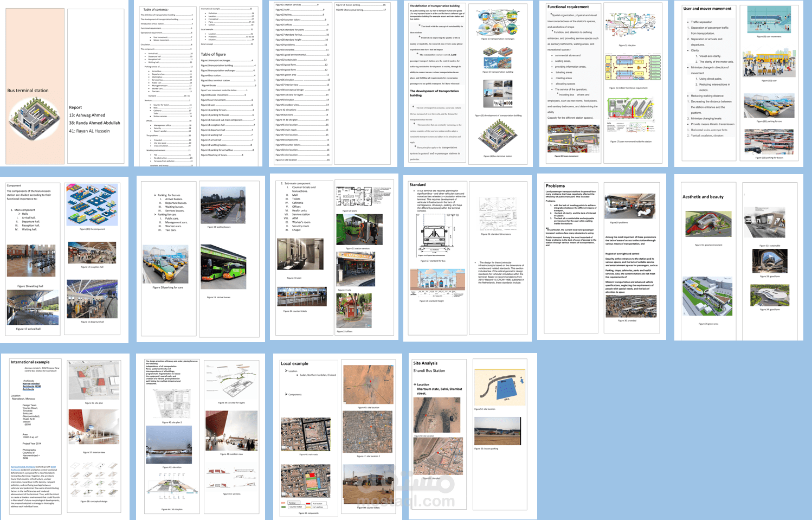Click the 'Figure 48: components' colored map
The height and width of the screenshot is (520, 812).
coord(306,480)
